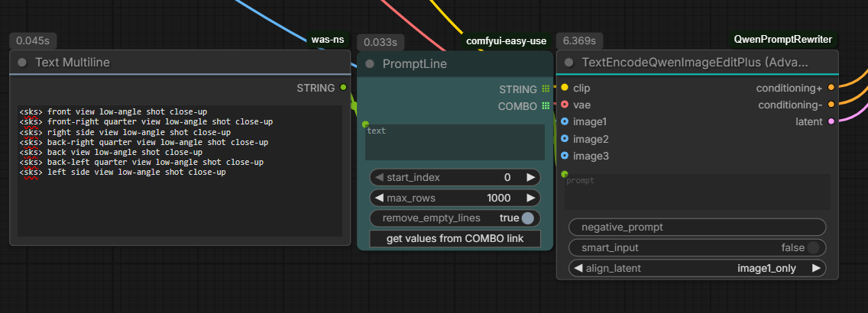Increase start_index with right arrow
Screen dimensions: 868x313
tap(530, 178)
